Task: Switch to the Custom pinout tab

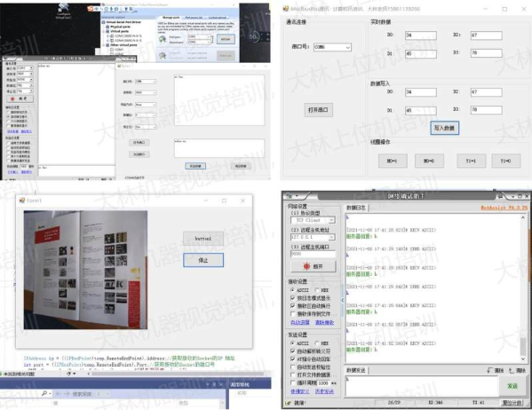Action: [217, 17]
